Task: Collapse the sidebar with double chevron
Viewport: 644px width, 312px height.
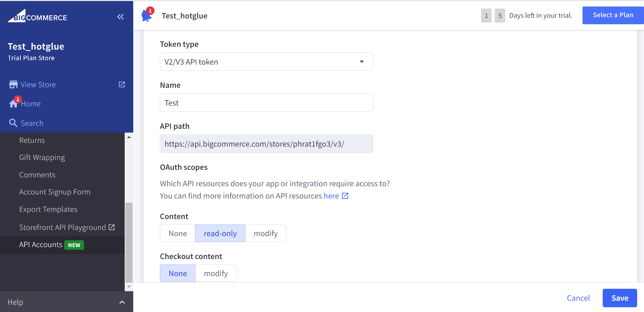Action: (120, 17)
